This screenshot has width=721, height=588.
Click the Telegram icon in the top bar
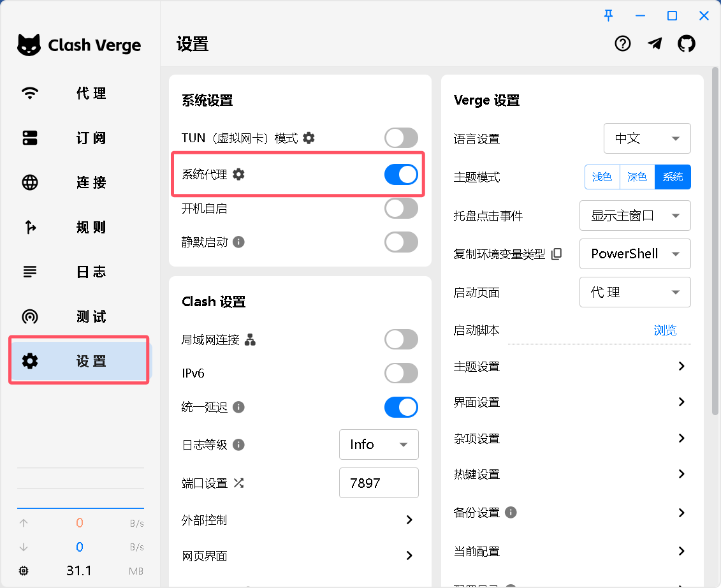tap(655, 44)
